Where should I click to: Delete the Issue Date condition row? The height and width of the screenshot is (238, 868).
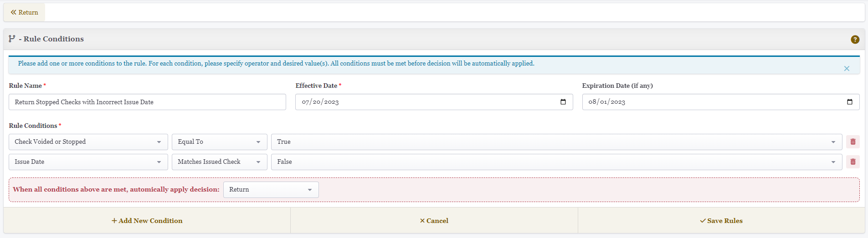853,162
